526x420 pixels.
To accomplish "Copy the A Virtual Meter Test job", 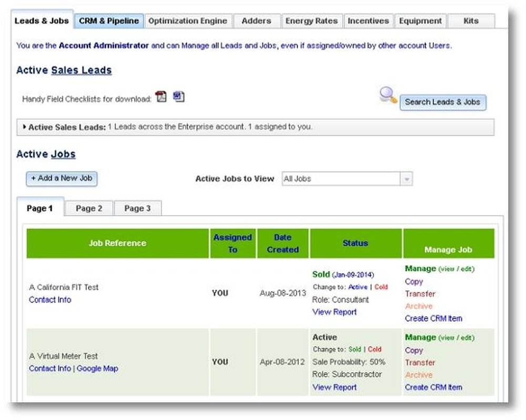I will [414, 350].
